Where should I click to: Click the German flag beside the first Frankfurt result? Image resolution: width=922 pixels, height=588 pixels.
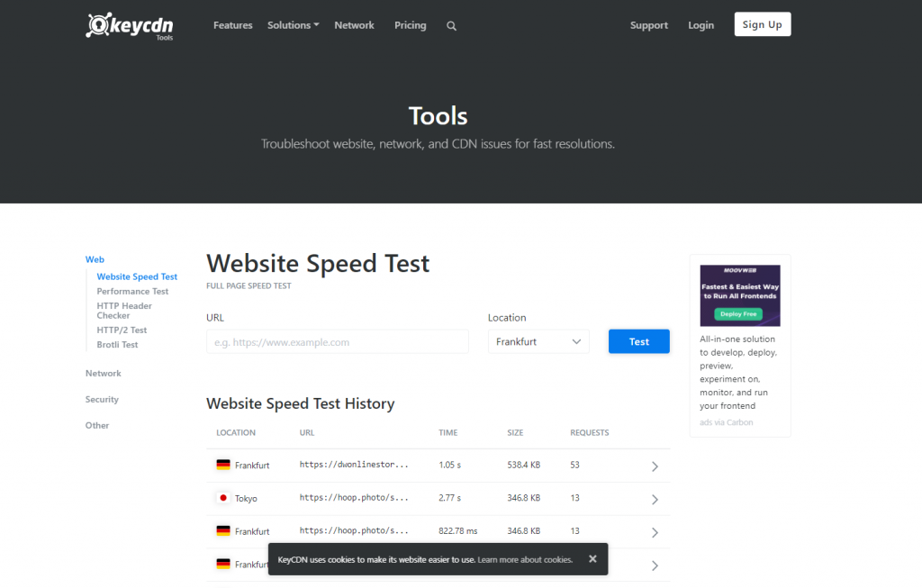click(225, 465)
